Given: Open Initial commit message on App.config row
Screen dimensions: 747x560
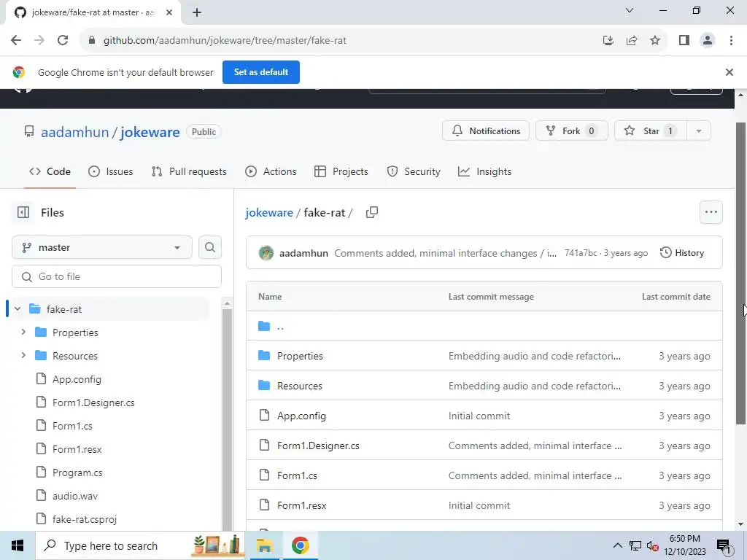Looking at the screenshot, I should click(x=479, y=416).
